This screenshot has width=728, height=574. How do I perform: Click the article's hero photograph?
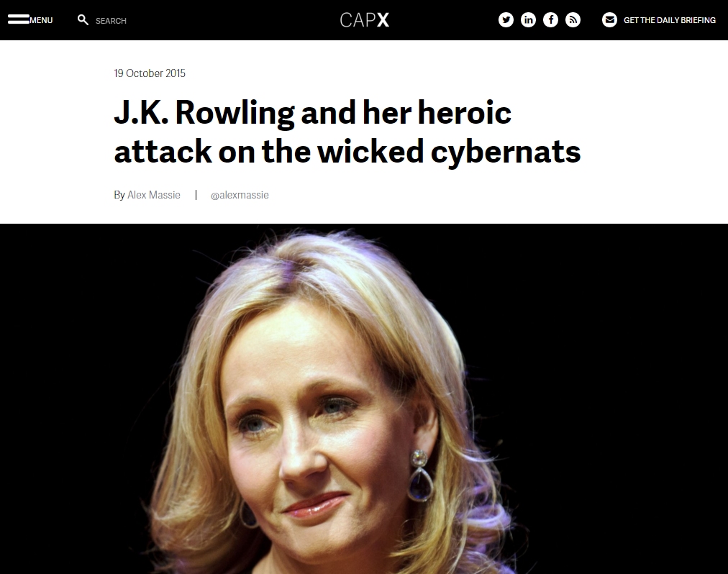pos(364,399)
